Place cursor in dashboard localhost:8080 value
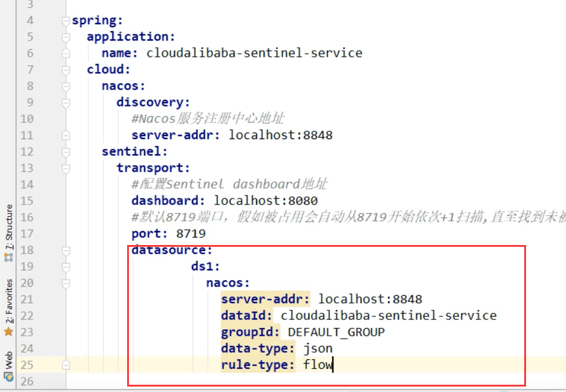This screenshot has width=566, height=392. (x=266, y=200)
